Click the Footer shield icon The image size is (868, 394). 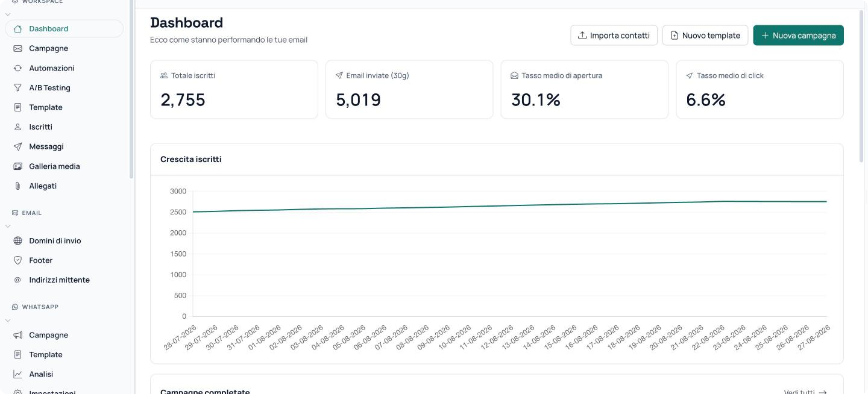coord(17,260)
